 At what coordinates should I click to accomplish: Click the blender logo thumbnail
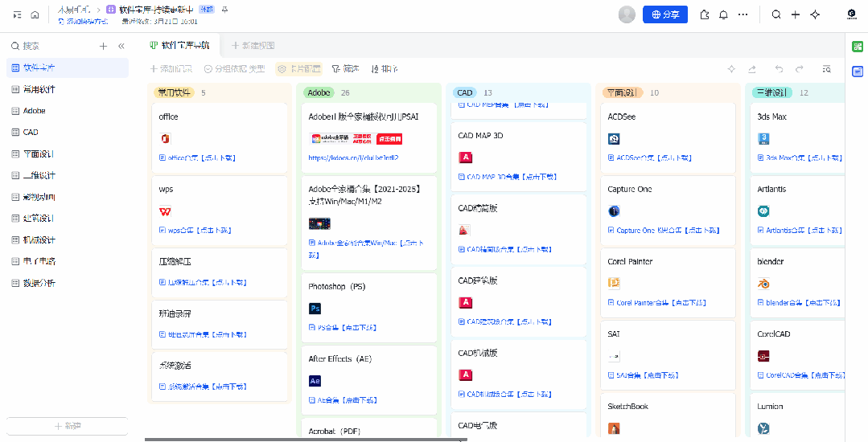[x=763, y=283]
